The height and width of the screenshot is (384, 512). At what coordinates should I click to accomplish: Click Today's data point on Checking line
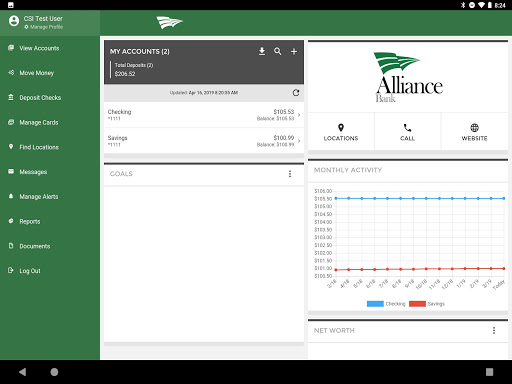504,198
